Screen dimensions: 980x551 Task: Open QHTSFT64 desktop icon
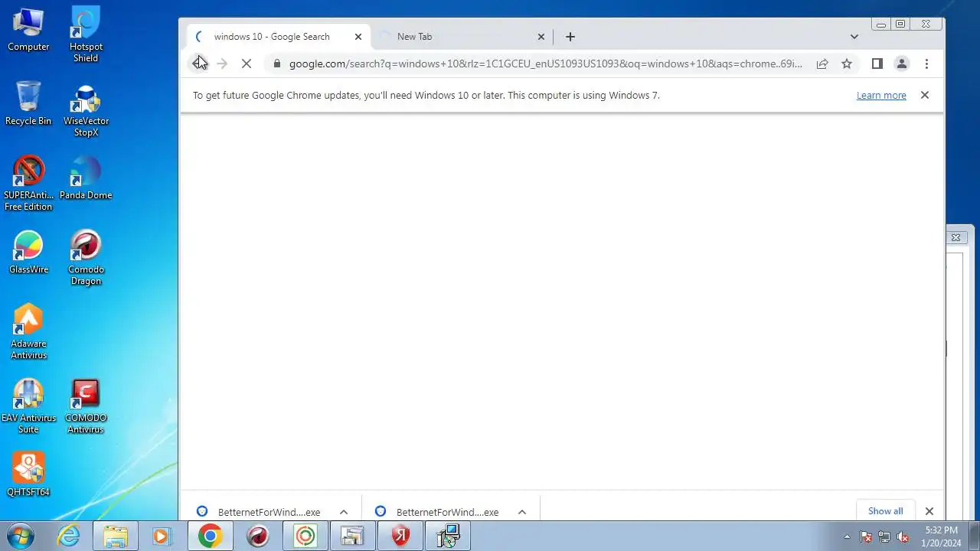[x=28, y=474]
